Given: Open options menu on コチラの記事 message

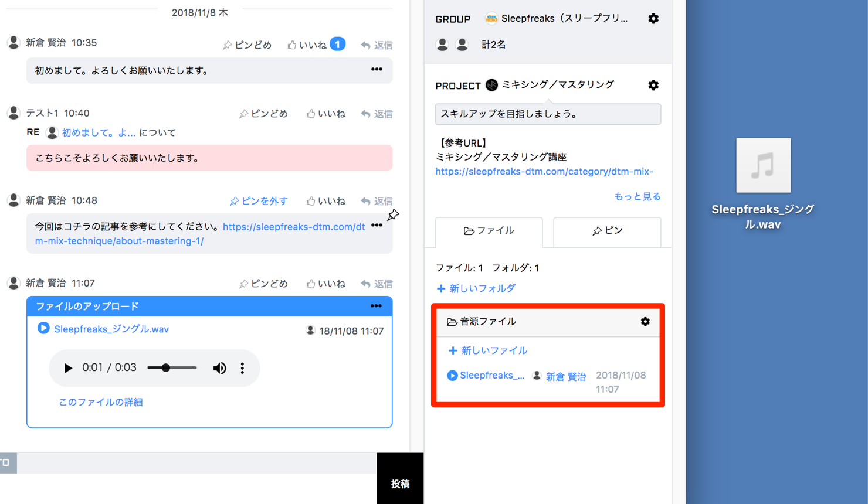Looking at the screenshot, I should (377, 226).
